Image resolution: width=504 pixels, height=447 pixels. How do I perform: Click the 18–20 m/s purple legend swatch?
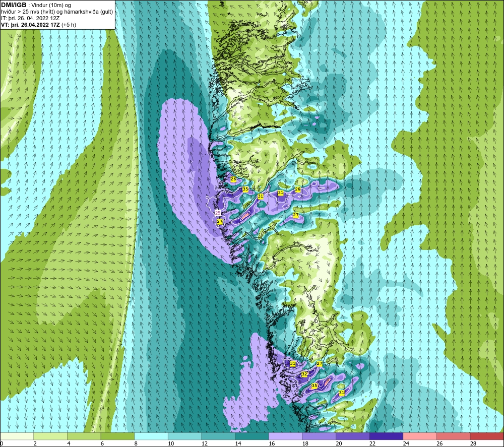pyautogui.click(x=319, y=436)
